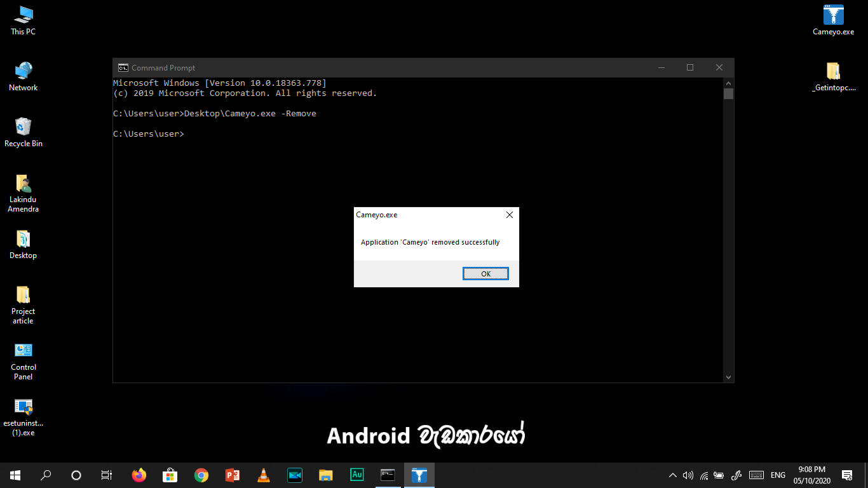This screenshot has width=868, height=488.
Task: Click the Command Prompt scrollbar thumb
Action: pyautogui.click(x=728, y=94)
